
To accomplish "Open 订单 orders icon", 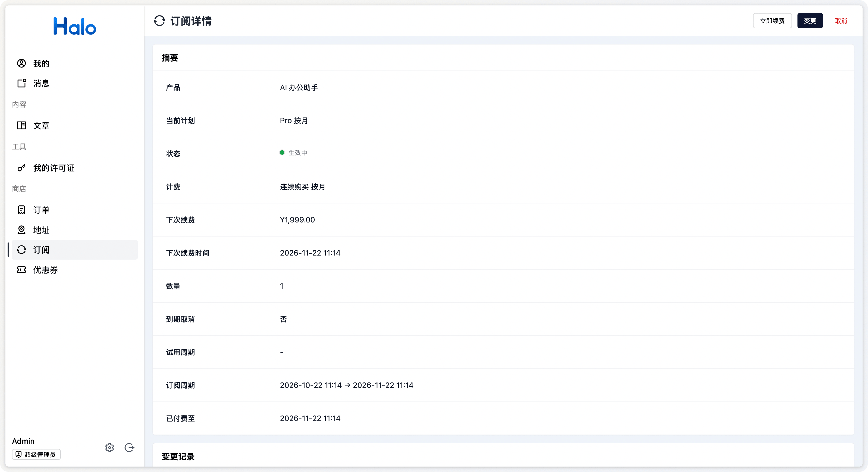I will coord(22,210).
